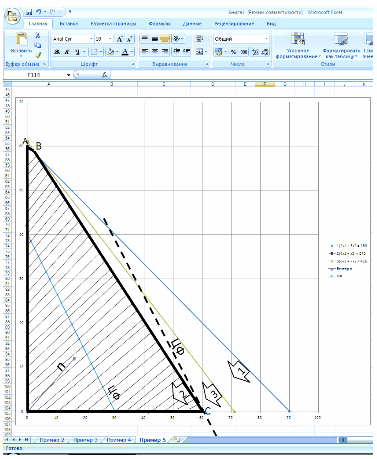Click the fill color bucket swatch
The width and height of the screenshot is (377, 459).
[x=111, y=52]
